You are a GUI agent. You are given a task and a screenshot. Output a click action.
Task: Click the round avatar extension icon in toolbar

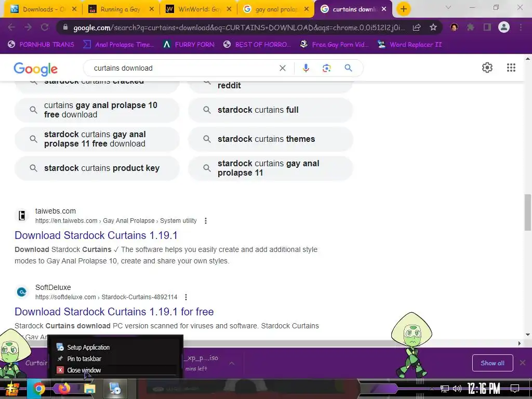coord(454,27)
